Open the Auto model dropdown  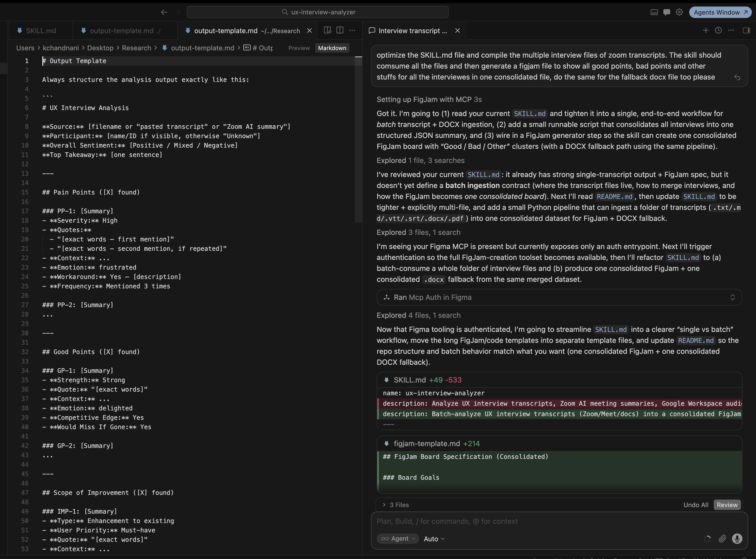click(x=434, y=539)
